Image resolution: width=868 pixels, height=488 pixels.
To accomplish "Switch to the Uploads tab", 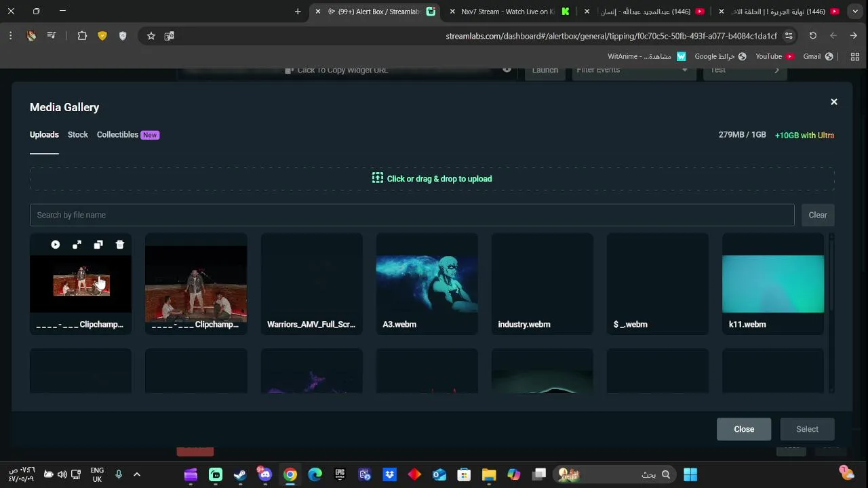I will pyautogui.click(x=44, y=135).
